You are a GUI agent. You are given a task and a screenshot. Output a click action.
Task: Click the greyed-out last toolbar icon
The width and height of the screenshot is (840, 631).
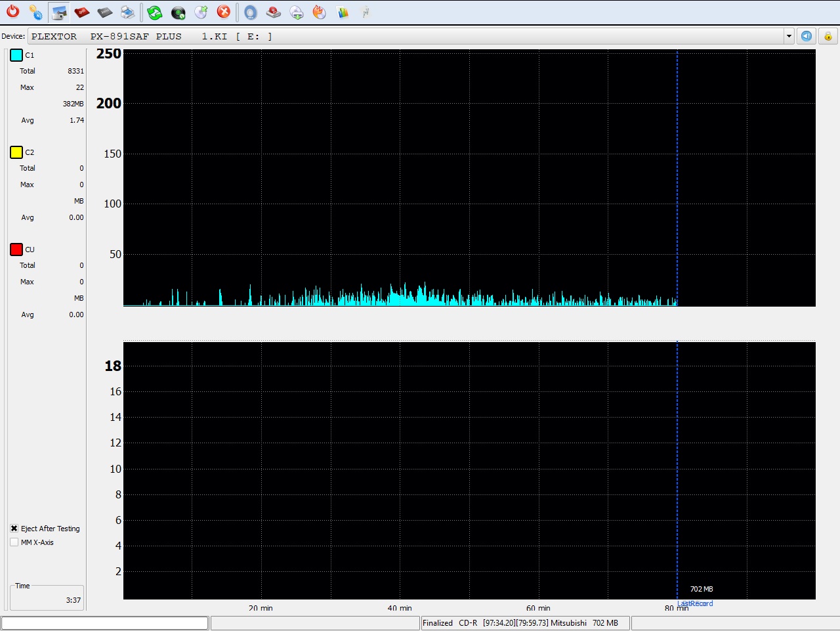[x=366, y=12]
